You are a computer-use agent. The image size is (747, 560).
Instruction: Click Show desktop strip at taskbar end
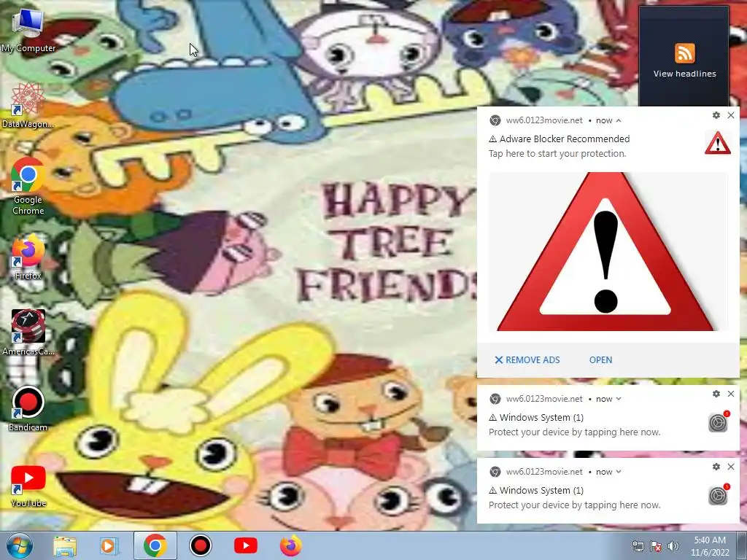click(742, 546)
